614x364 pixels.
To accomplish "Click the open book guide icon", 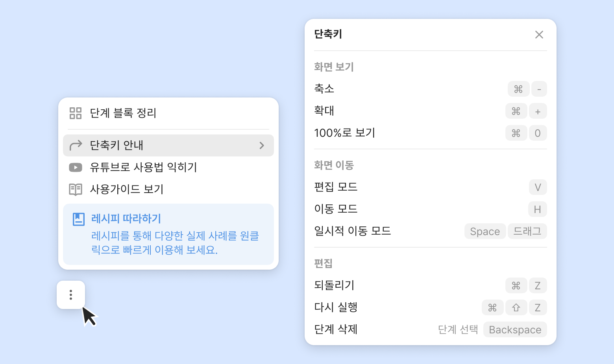I will pyautogui.click(x=76, y=189).
